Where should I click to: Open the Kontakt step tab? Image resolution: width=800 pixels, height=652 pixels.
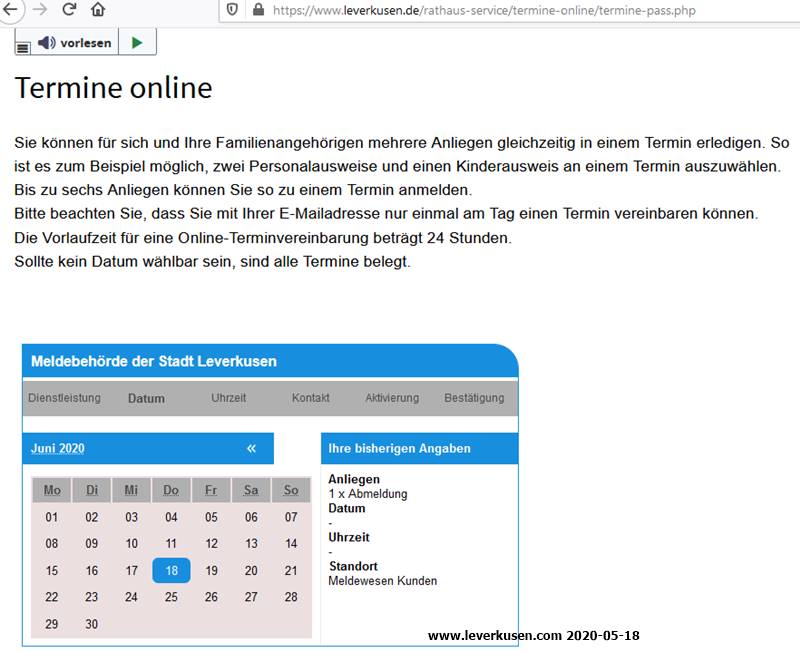click(x=310, y=398)
